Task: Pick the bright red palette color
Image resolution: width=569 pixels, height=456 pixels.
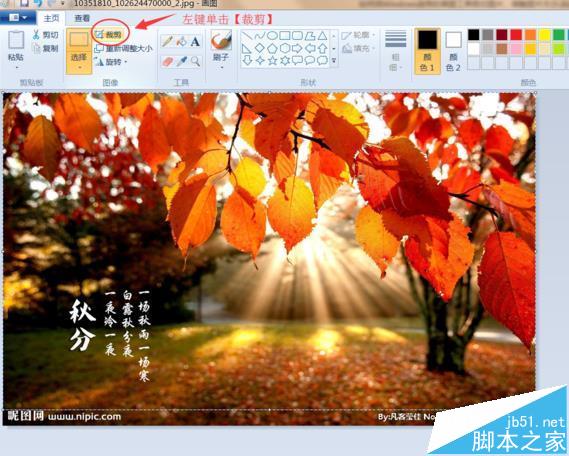Action: tap(516, 35)
